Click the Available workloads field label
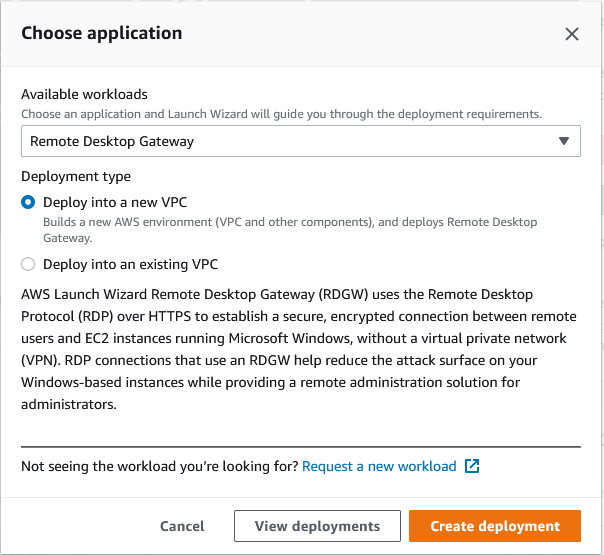 click(x=84, y=94)
